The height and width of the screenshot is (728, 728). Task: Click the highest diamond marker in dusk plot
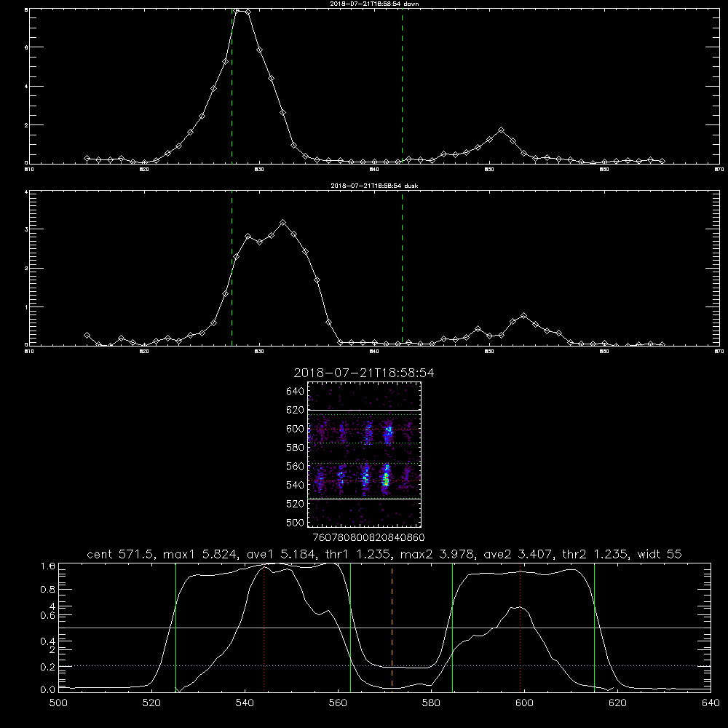[x=282, y=223]
